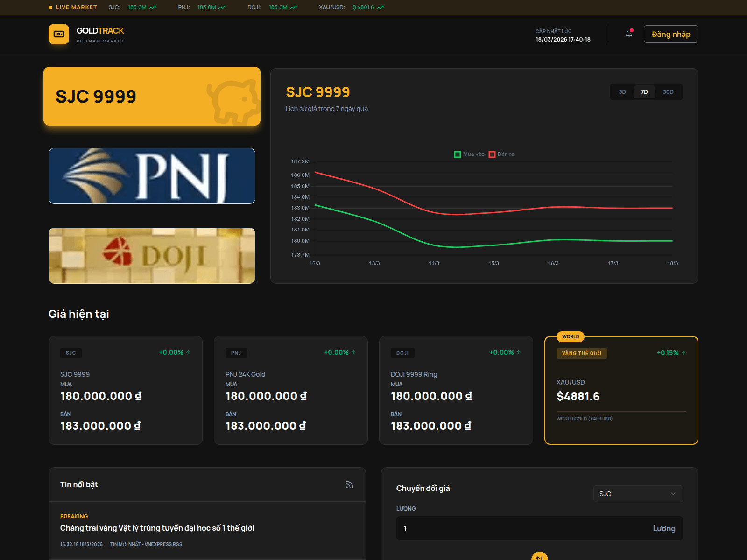
Task: Select the yellow SJC 9999 brand card
Action: [152, 96]
